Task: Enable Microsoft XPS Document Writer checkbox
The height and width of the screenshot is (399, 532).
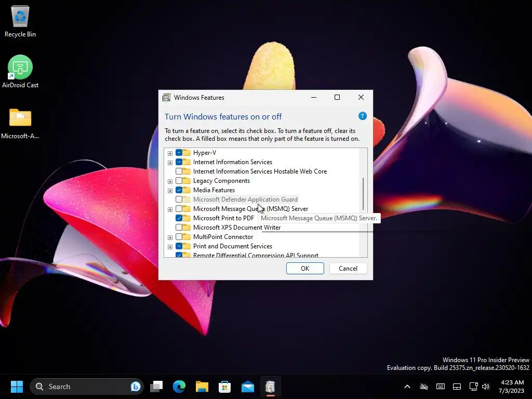Action: tap(179, 228)
